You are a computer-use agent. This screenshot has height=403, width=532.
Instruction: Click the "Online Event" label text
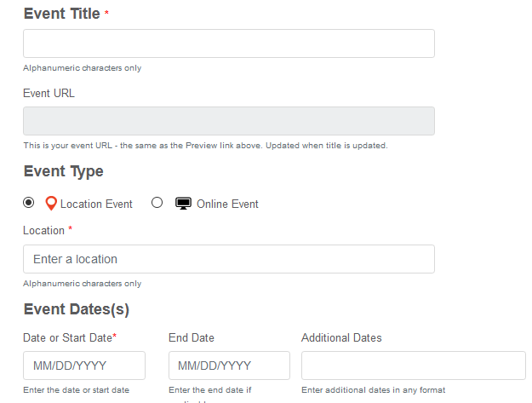point(227,204)
